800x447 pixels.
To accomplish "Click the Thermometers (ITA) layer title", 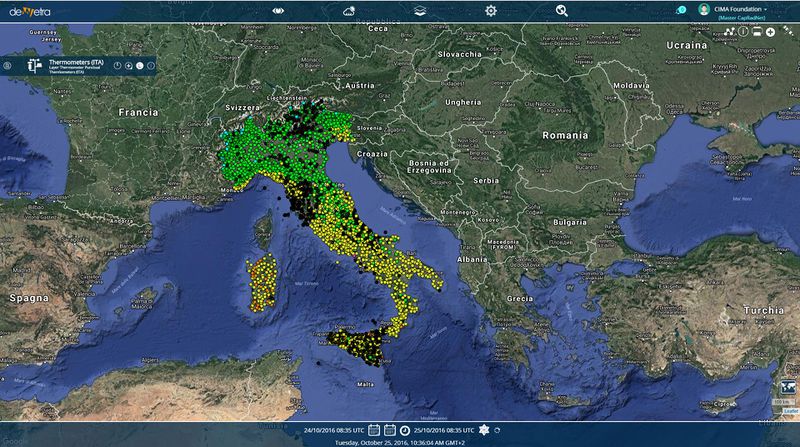I will pyautogui.click(x=76, y=62).
